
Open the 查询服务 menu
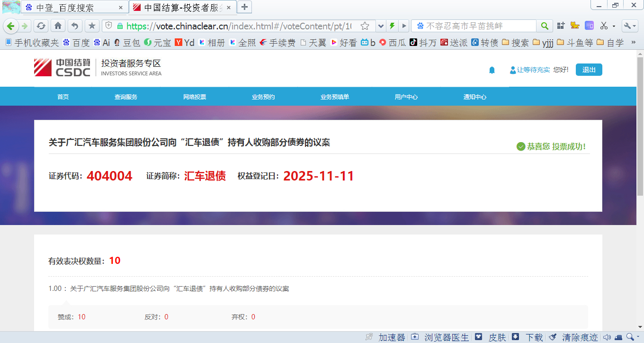pos(126,97)
